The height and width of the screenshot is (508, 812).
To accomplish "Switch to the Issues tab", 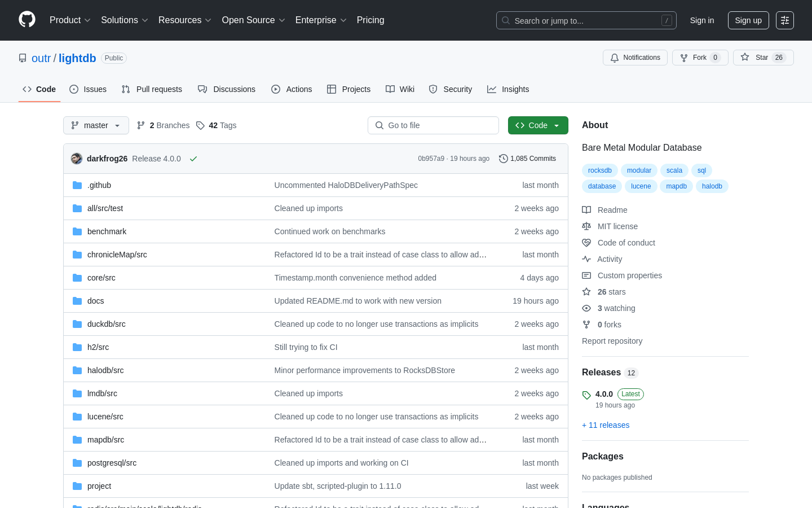I will 88,89.
